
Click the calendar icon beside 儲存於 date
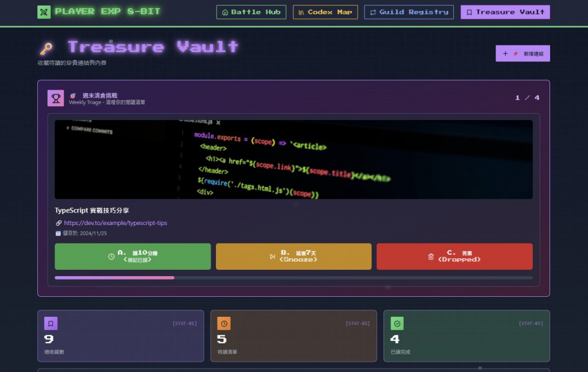[58, 233]
